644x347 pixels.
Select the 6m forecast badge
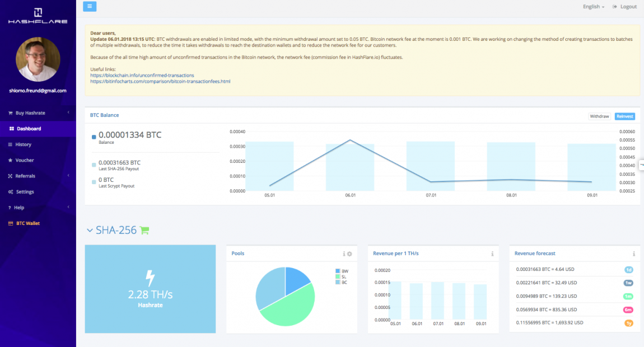(628, 310)
